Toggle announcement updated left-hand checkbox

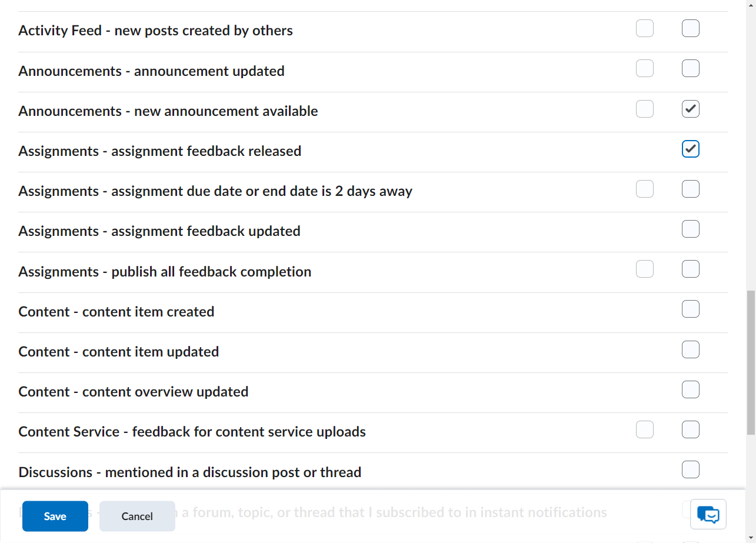[645, 68]
